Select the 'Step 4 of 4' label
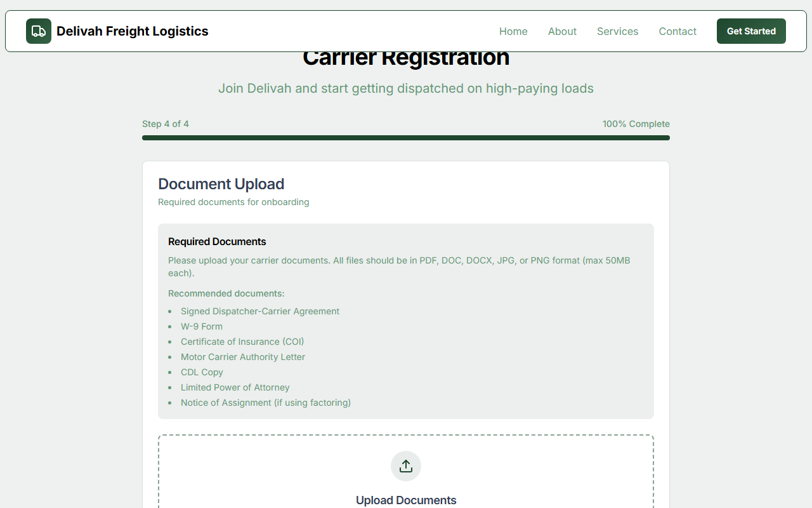 pos(166,124)
